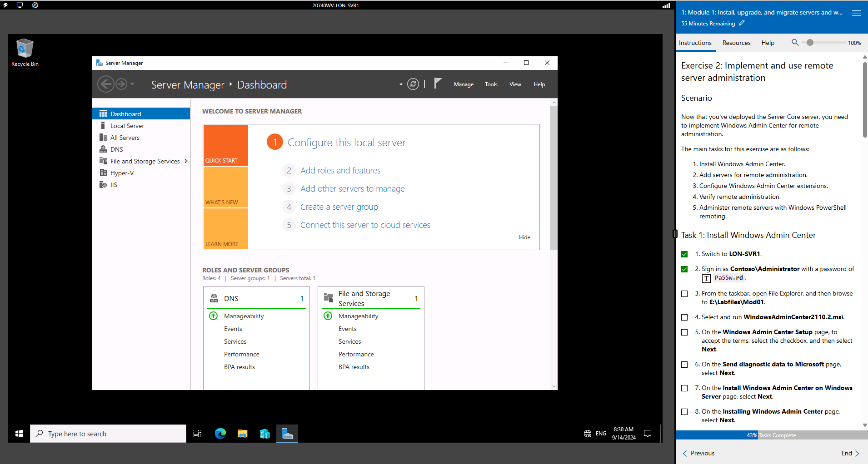
Task: Open the View menu
Action: tap(515, 84)
